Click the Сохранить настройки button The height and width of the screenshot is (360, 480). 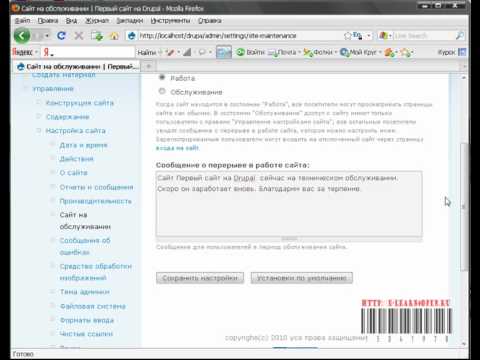[x=200, y=278]
